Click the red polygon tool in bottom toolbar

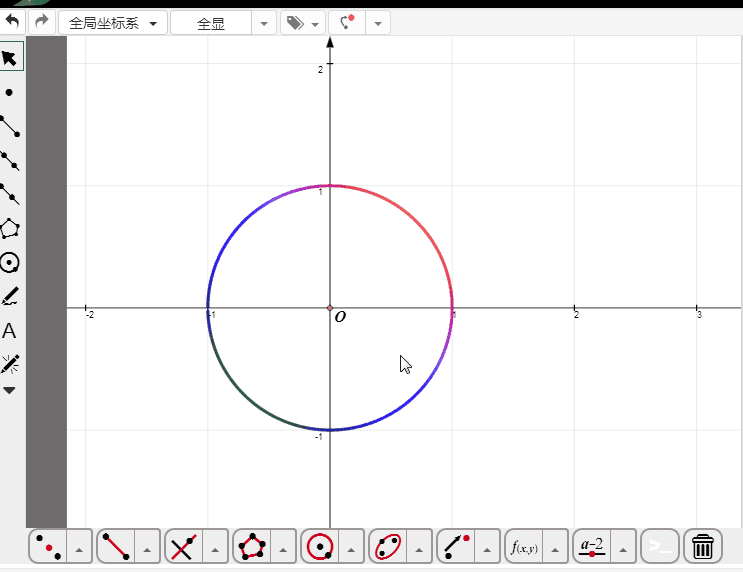(252, 546)
